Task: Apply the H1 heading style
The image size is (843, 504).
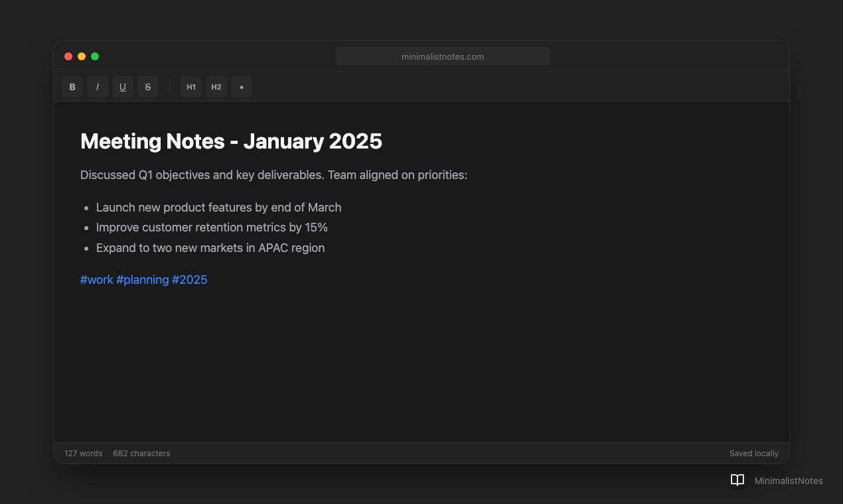Action: point(191,87)
